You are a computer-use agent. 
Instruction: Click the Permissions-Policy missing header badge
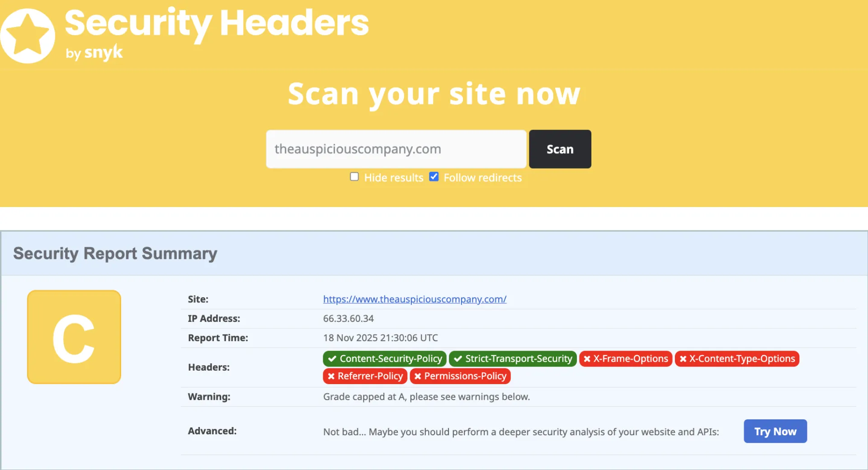pyautogui.click(x=460, y=376)
